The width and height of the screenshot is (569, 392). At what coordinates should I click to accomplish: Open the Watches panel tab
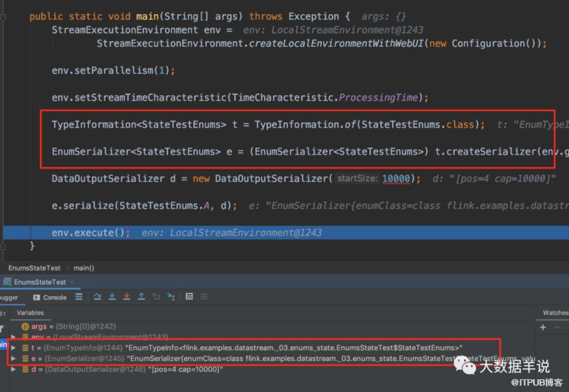[x=555, y=313]
